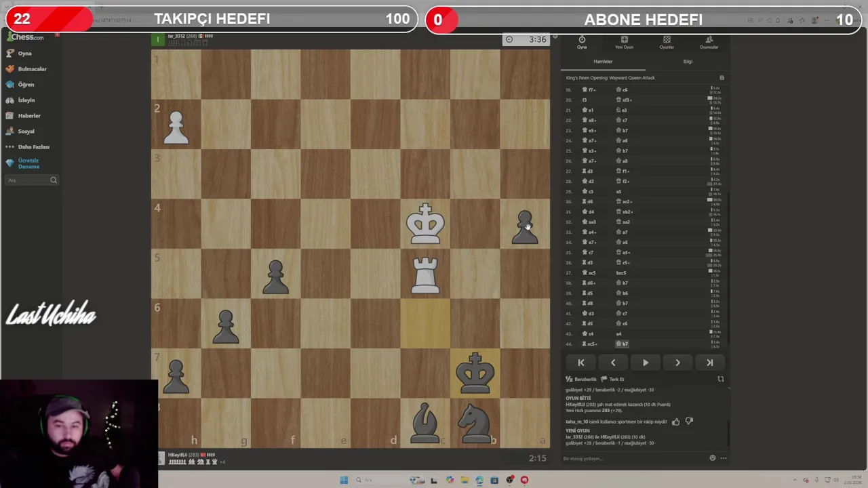
Task: Click bottom clock showing 2:15
Action: [538, 458]
